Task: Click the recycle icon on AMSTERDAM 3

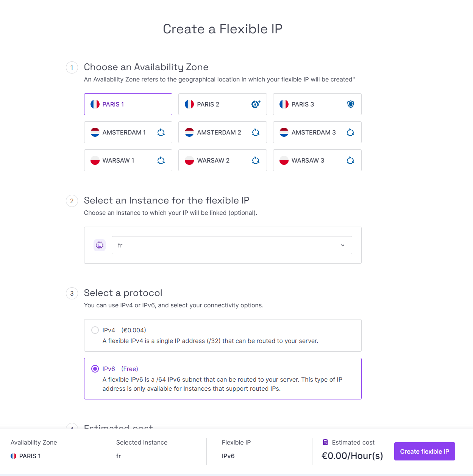Action: (x=350, y=132)
